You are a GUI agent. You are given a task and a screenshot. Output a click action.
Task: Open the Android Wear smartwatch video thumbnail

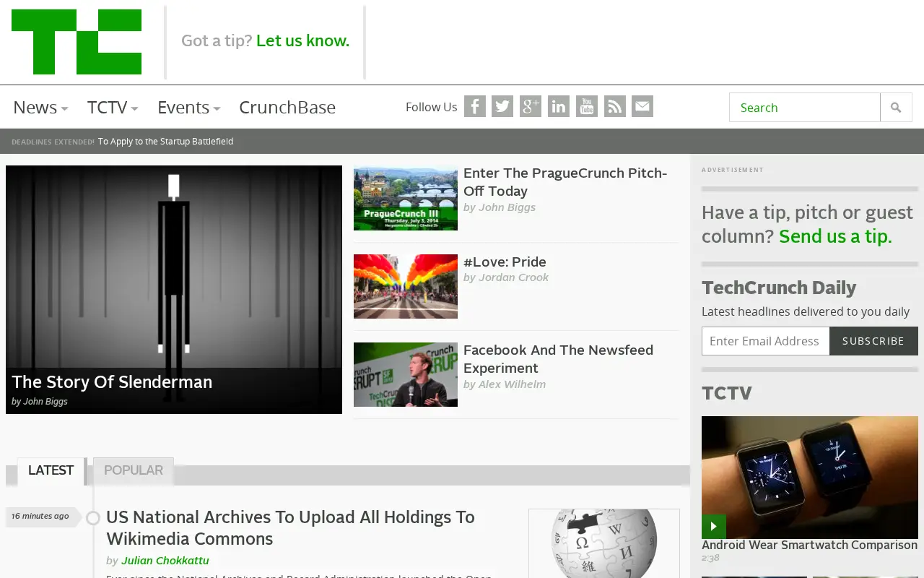pos(810,477)
